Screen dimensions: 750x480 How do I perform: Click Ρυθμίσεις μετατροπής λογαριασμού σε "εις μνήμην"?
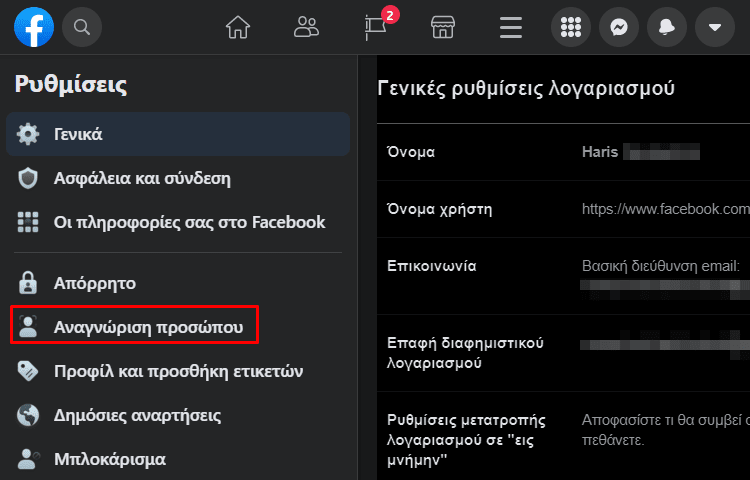coord(466,440)
